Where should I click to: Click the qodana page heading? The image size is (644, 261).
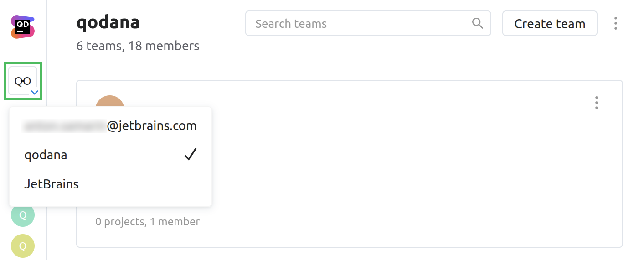(x=108, y=22)
